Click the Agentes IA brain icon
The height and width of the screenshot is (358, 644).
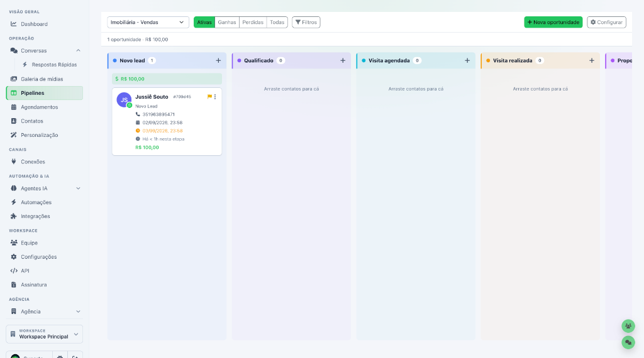pyautogui.click(x=14, y=188)
